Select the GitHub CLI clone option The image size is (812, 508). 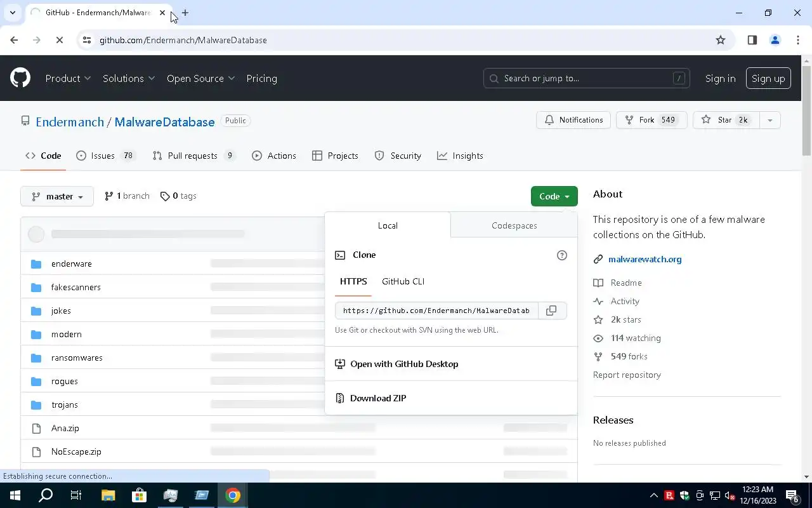[x=403, y=281]
